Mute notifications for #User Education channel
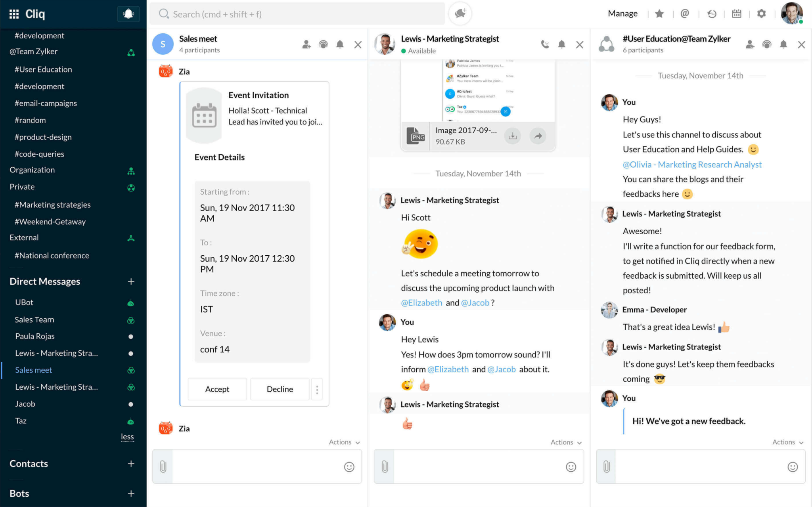The height and width of the screenshot is (507, 812). [783, 44]
